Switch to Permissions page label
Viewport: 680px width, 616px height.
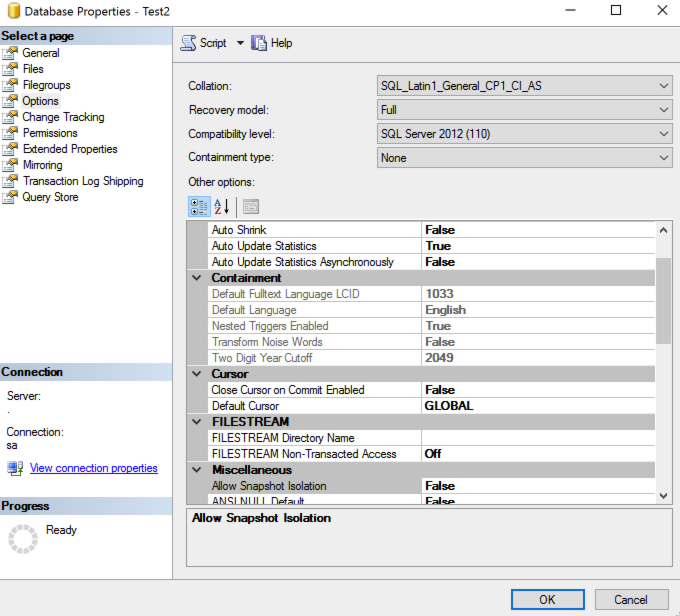[x=50, y=133]
